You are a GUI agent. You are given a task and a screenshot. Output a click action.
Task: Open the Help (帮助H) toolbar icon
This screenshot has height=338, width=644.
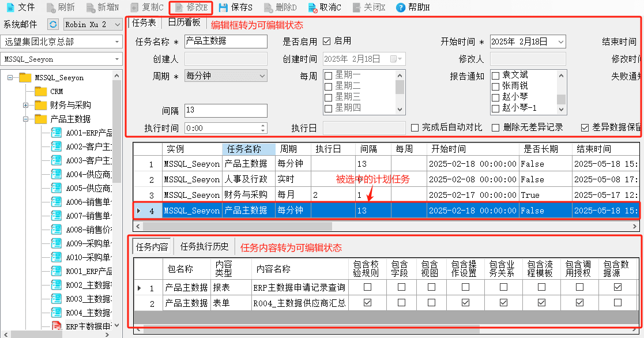click(401, 7)
